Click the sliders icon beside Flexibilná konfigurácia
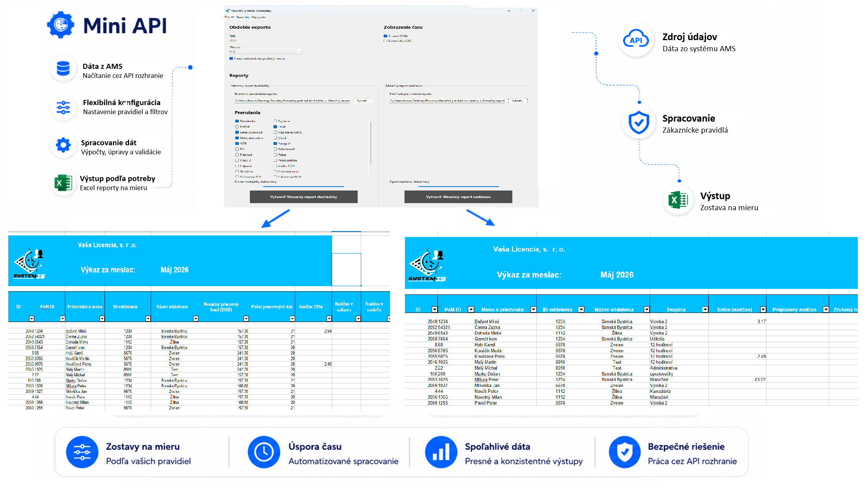This screenshot has height=494, width=868. [63, 107]
